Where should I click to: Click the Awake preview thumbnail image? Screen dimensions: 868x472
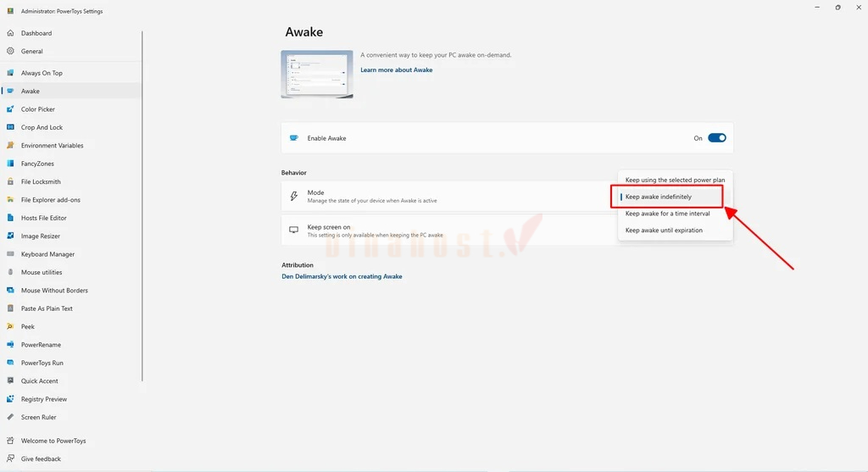click(317, 75)
